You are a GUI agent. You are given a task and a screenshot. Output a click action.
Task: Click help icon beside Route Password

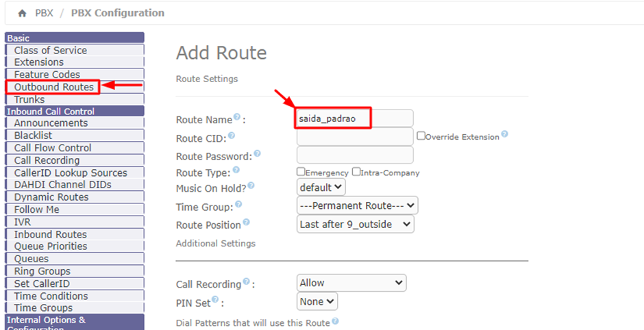(x=257, y=154)
